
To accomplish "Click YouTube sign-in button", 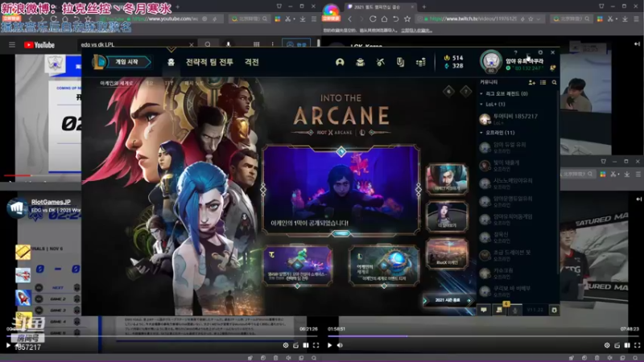I will [296, 44].
